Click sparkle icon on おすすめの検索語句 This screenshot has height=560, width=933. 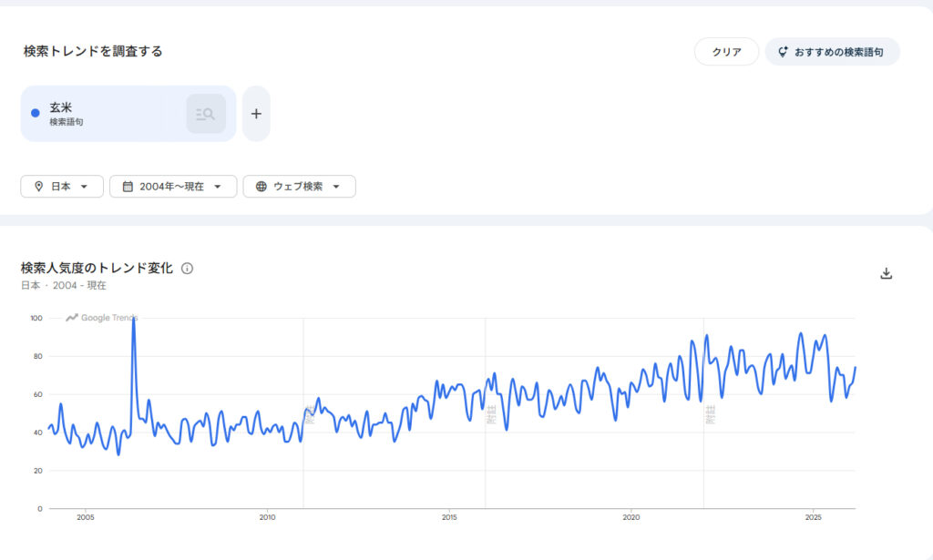pyautogui.click(x=782, y=52)
